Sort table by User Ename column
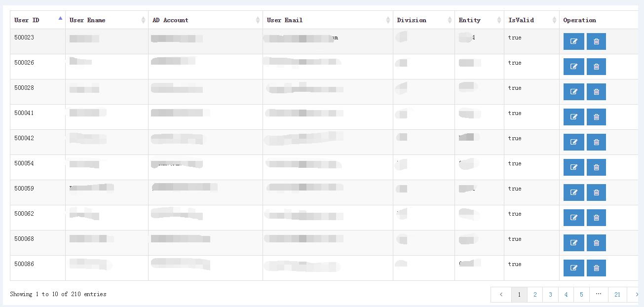Image resolution: width=644 pixels, height=307 pixels. pyautogui.click(x=107, y=20)
